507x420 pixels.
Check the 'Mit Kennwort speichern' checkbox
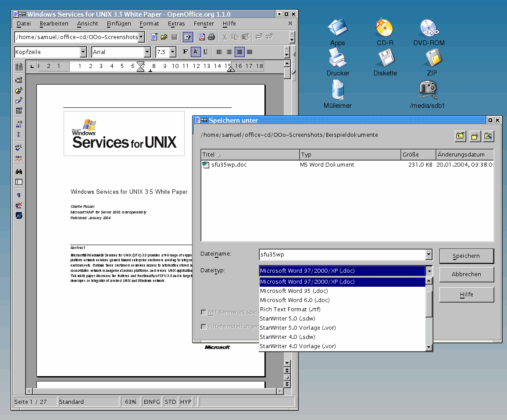pyautogui.click(x=204, y=312)
